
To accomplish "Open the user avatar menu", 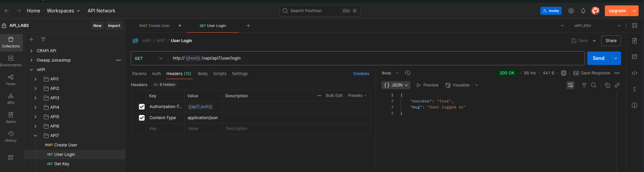I will click(x=595, y=11).
